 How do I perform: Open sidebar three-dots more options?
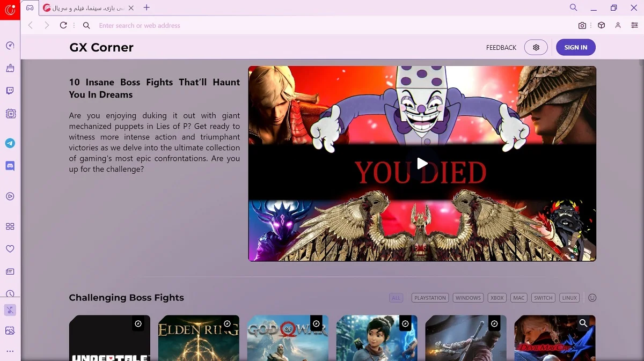10,351
